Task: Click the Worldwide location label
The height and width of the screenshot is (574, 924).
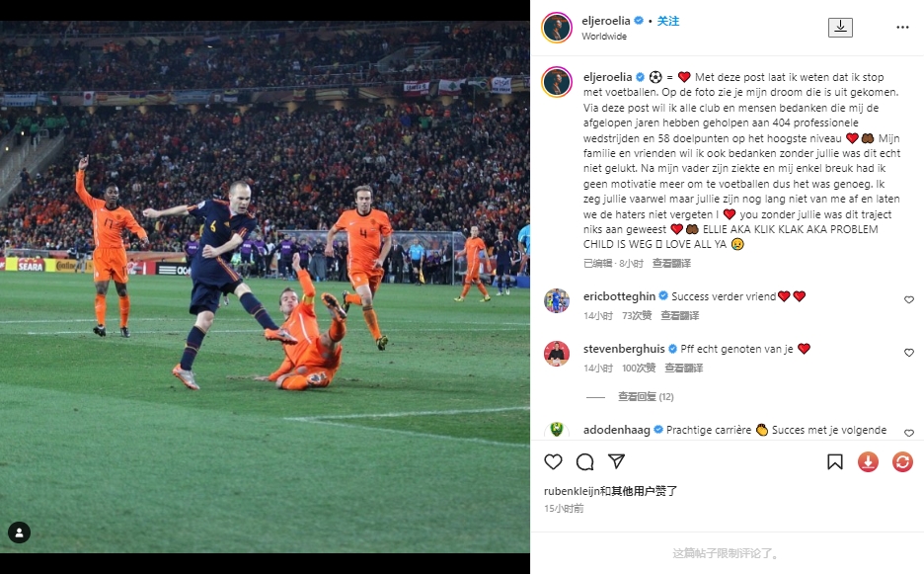Action: 604,36
